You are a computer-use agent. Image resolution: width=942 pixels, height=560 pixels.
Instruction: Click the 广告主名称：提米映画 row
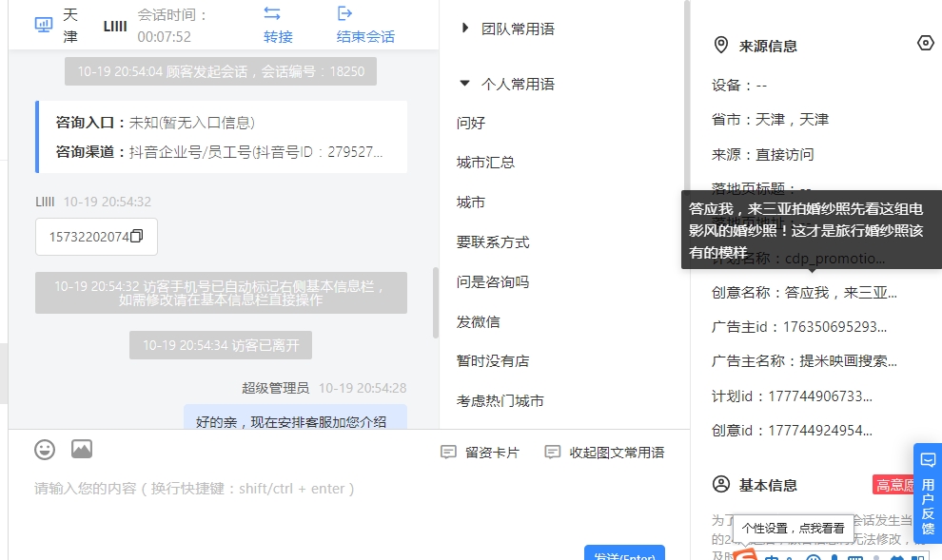tap(804, 360)
